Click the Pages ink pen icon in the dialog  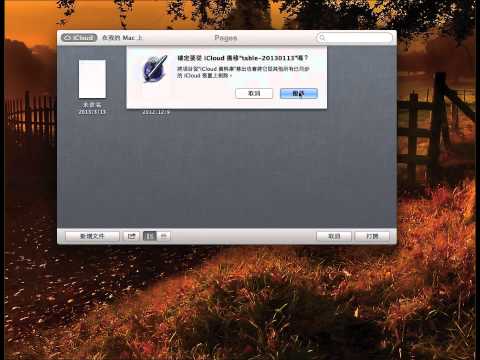point(155,69)
